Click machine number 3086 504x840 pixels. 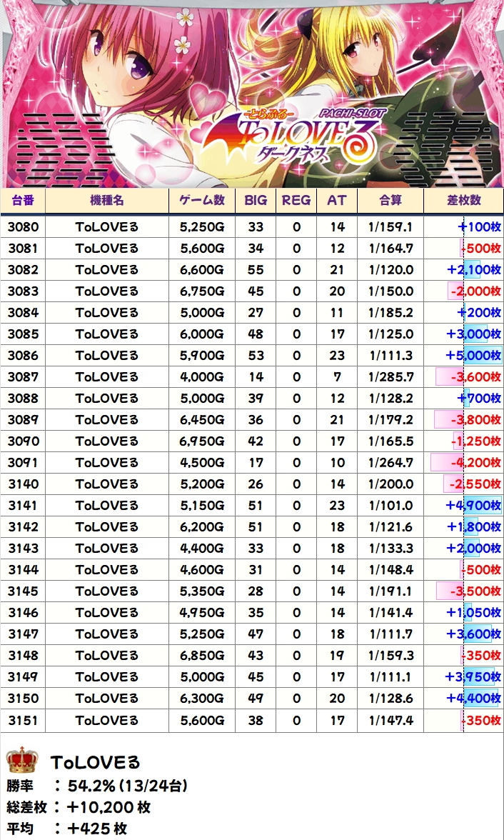pyautogui.click(x=23, y=356)
